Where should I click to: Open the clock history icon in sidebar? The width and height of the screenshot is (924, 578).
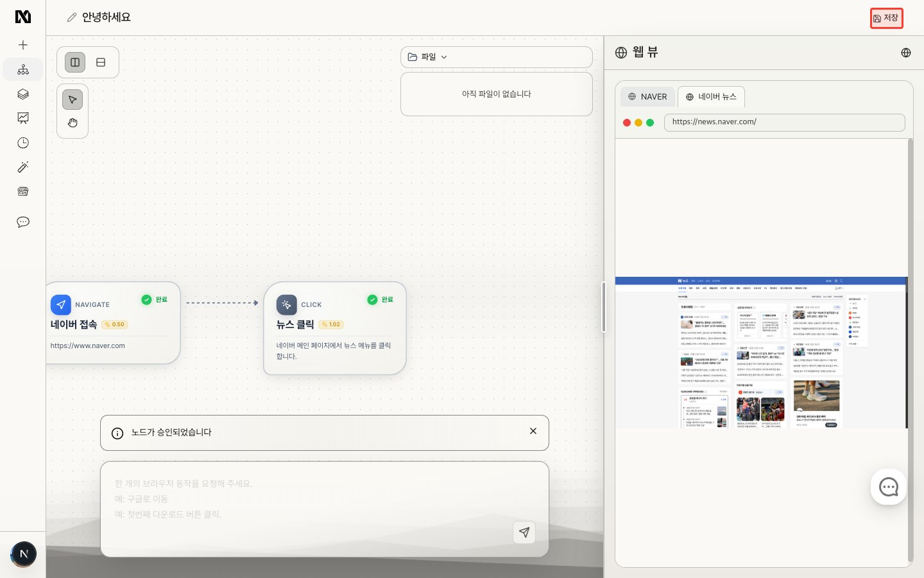point(23,143)
